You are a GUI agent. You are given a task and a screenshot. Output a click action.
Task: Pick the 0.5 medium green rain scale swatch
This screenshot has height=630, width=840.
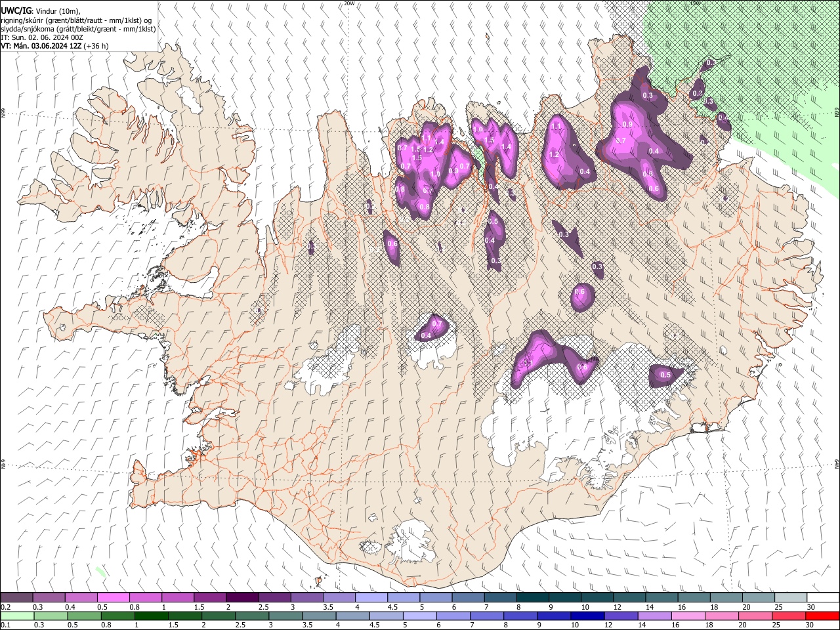point(83,616)
